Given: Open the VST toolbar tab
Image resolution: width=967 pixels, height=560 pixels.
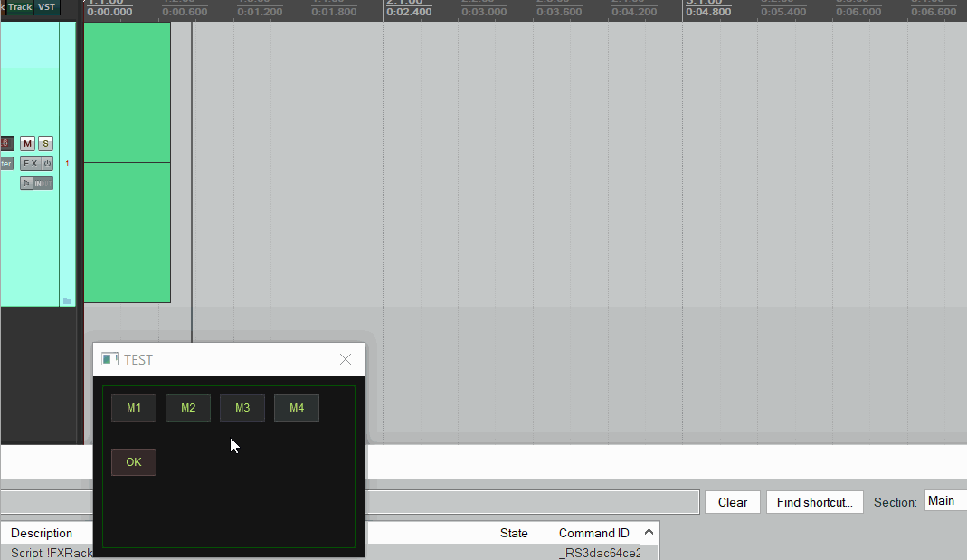Looking at the screenshot, I should [46, 6].
